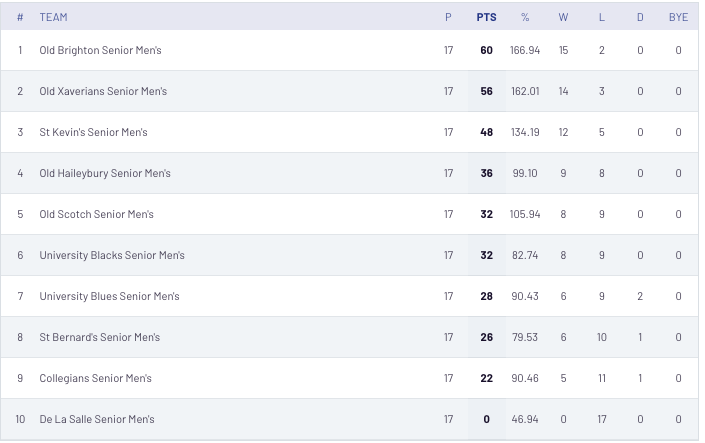Open Old Xaverians Senior Men's team
The width and height of the screenshot is (705, 443).
click(x=103, y=91)
